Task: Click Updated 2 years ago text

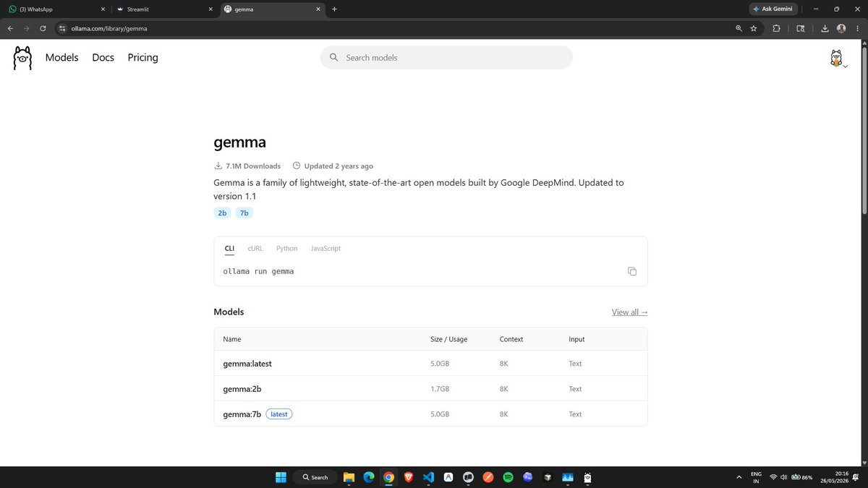Action: coord(339,166)
